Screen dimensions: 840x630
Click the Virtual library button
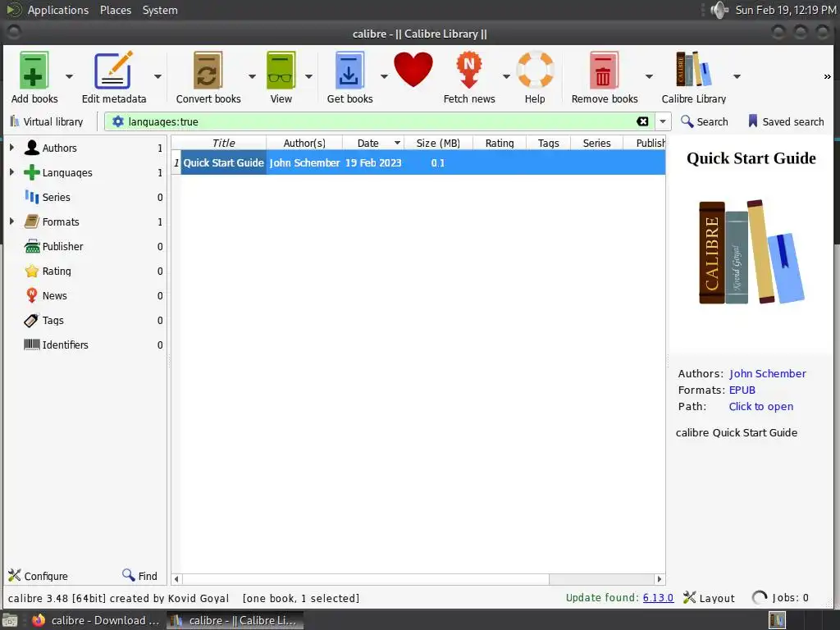pyautogui.click(x=47, y=121)
